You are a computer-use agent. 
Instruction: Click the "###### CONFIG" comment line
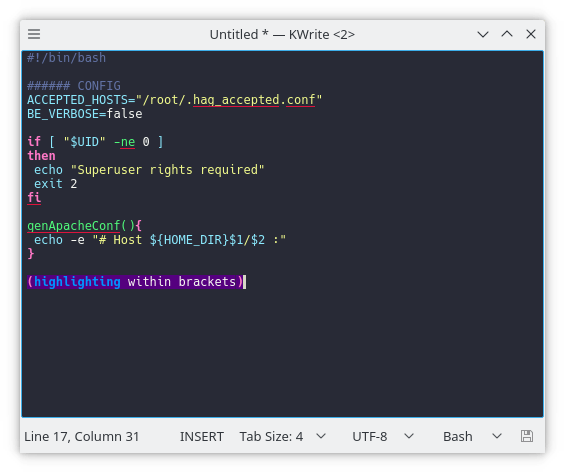[x=74, y=86]
